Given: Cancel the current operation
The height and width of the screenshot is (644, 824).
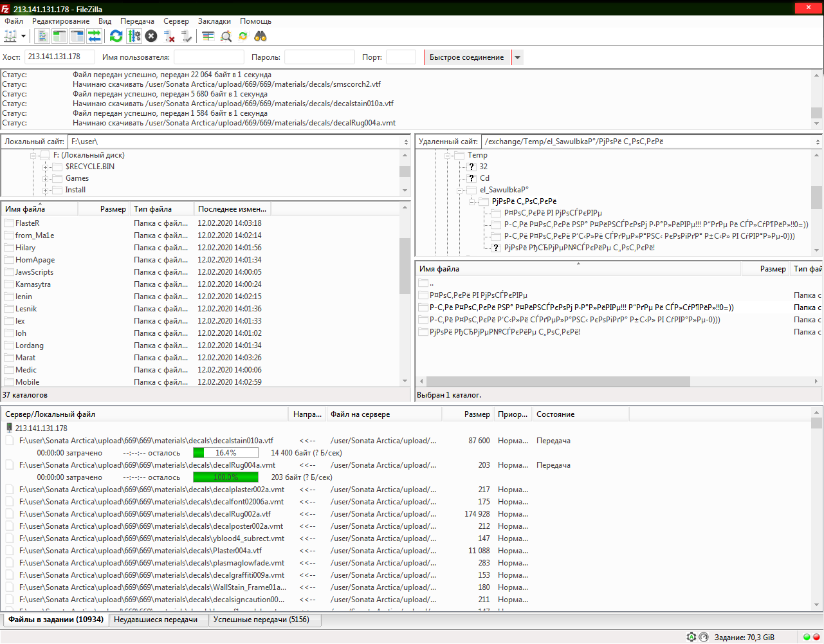Looking at the screenshot, I should pos(151,37).
